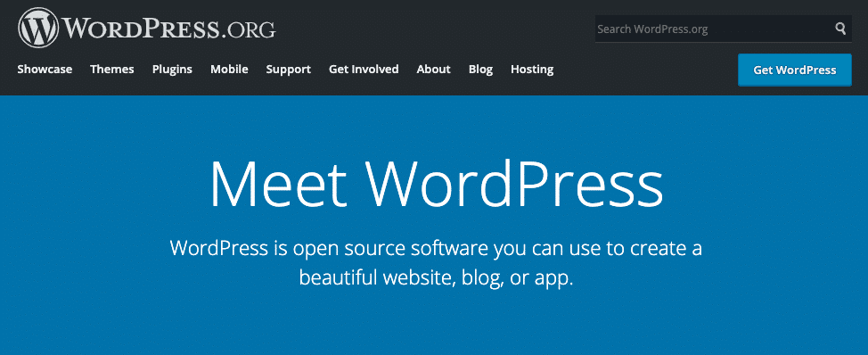Click the Get WordPress button
The width and height of the screenshot is (868, 355).
click(x=794, y=70)
